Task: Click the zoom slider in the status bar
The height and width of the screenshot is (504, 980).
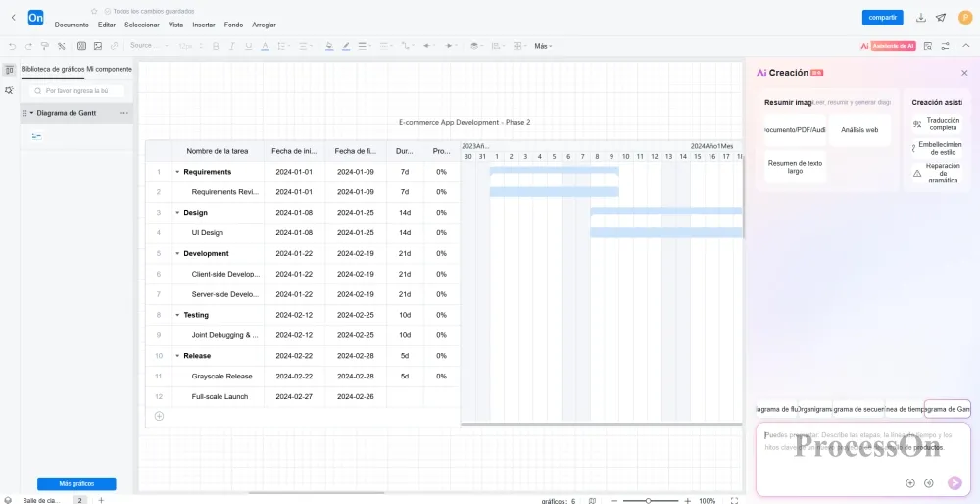Action: [648, 500]
